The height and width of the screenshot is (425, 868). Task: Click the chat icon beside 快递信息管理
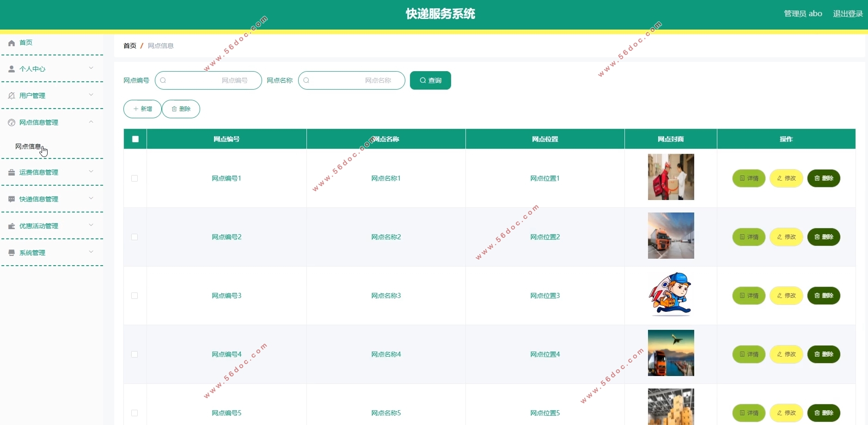pos(12,199)
